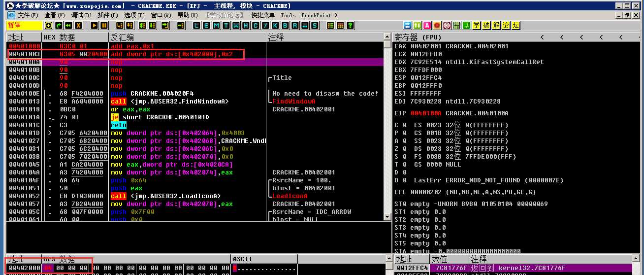Screen dimensions: 644x275
Task: Click the 注释 column header in disassembly
Action: pyautogui.click(x=324, y=37)
